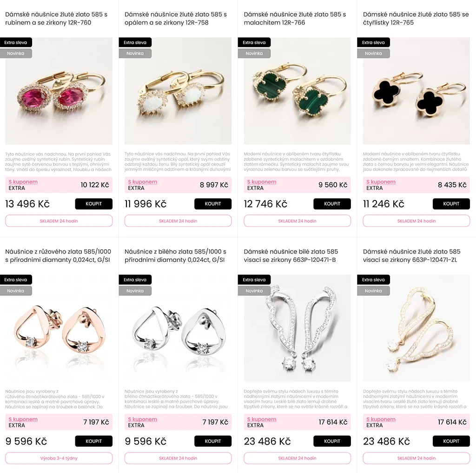Click KOUPIT for the opal earrings 12R-758

click(213, 204)
